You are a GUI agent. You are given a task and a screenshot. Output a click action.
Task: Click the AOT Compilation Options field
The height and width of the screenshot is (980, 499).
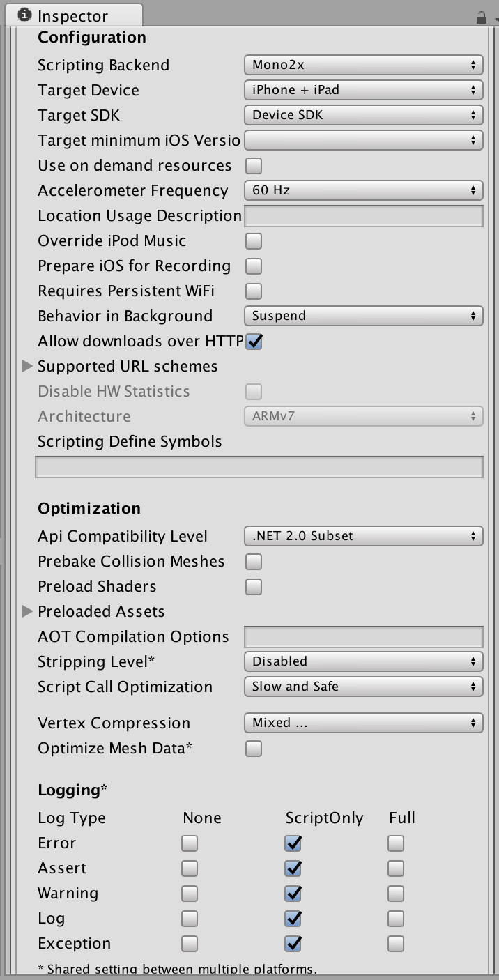coord(363,636)
